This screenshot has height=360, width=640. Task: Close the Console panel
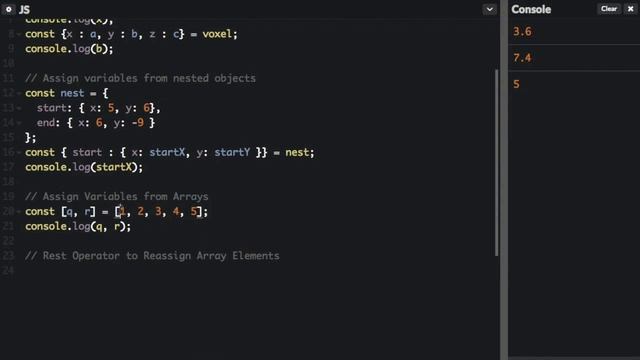630,9
